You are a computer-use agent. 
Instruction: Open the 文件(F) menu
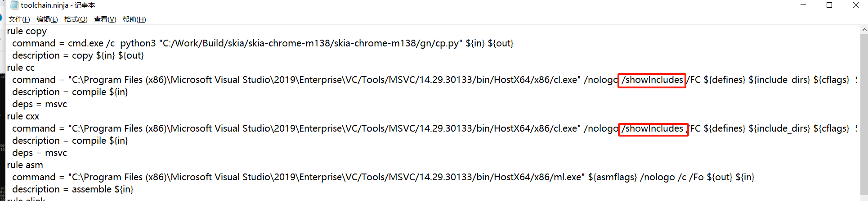pyautogui.click(x=19, y=19)
